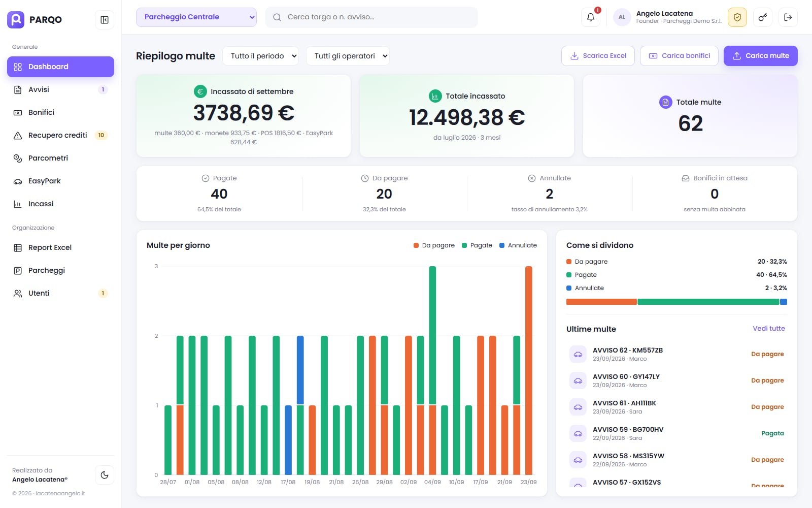Click the yellow shield icon button
Image resolution: width=812 pixels, height=508 pixels.
coord(737,17)
